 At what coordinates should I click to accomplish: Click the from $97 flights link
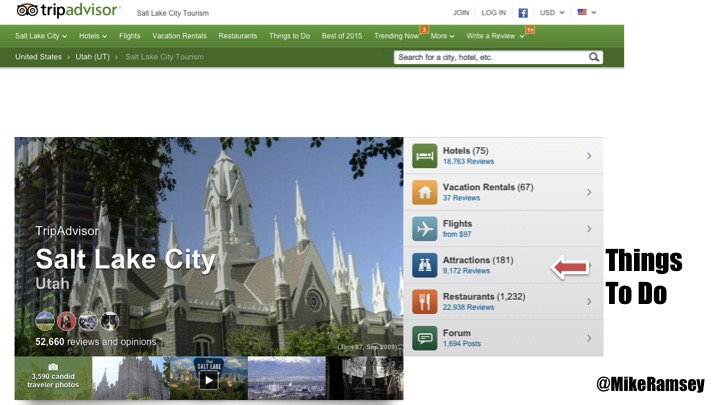point(457,234)
